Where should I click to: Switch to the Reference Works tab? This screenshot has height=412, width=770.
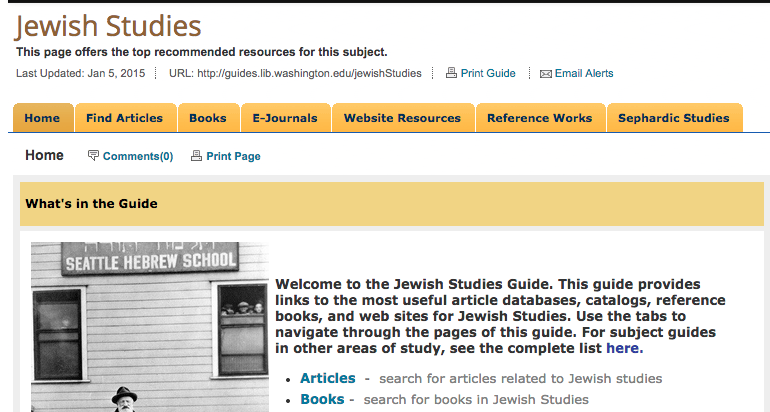[539, 118]
